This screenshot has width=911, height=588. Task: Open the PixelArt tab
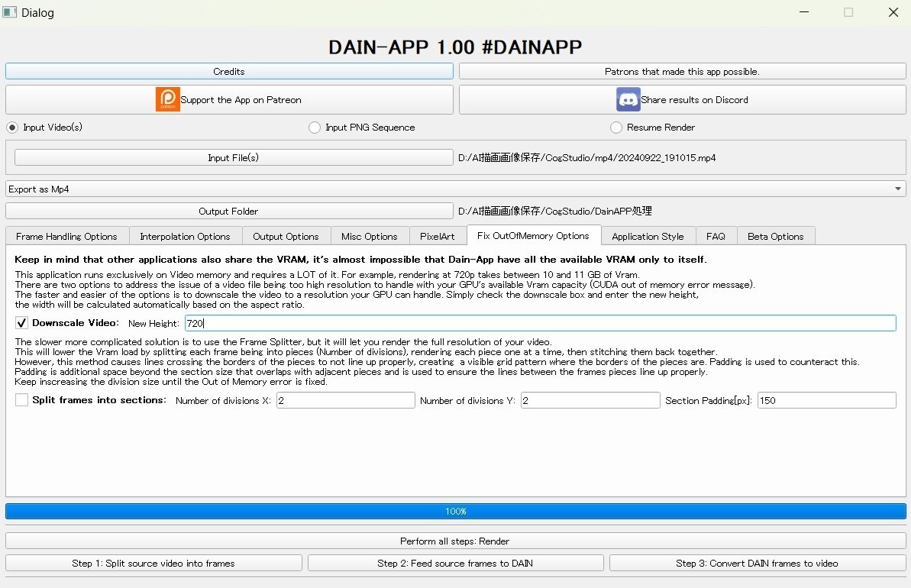(x=438, y=237)
